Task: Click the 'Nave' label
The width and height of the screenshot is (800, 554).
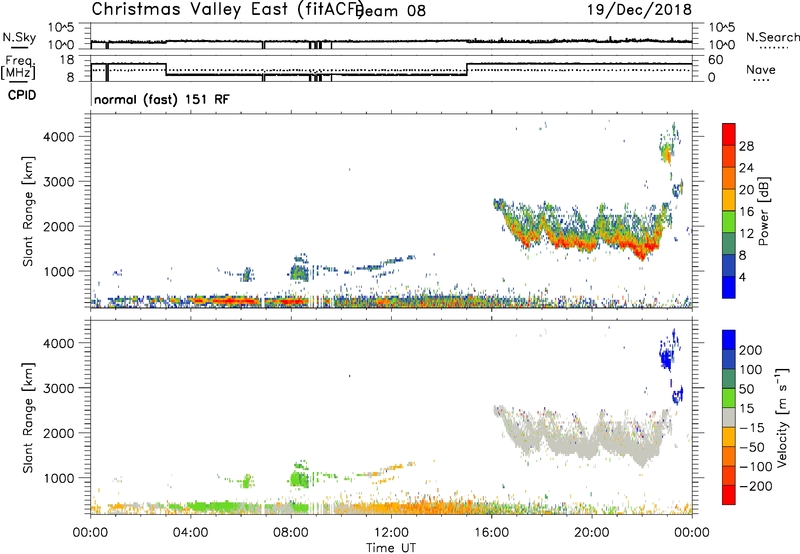Action: [761, 70]
